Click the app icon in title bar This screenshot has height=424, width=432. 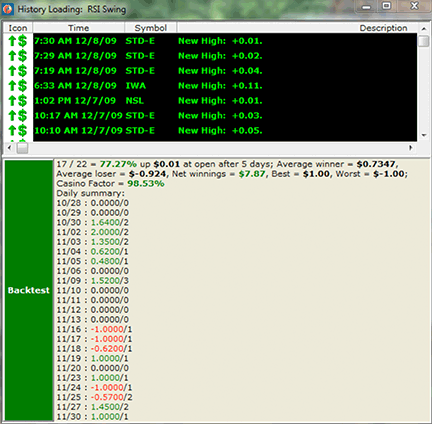pos(7,9)
